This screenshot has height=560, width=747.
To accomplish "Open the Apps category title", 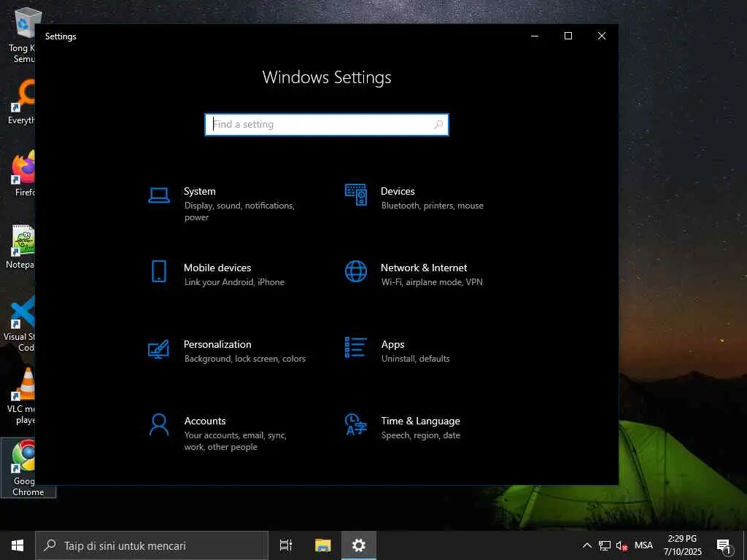I will coord(392,344).
